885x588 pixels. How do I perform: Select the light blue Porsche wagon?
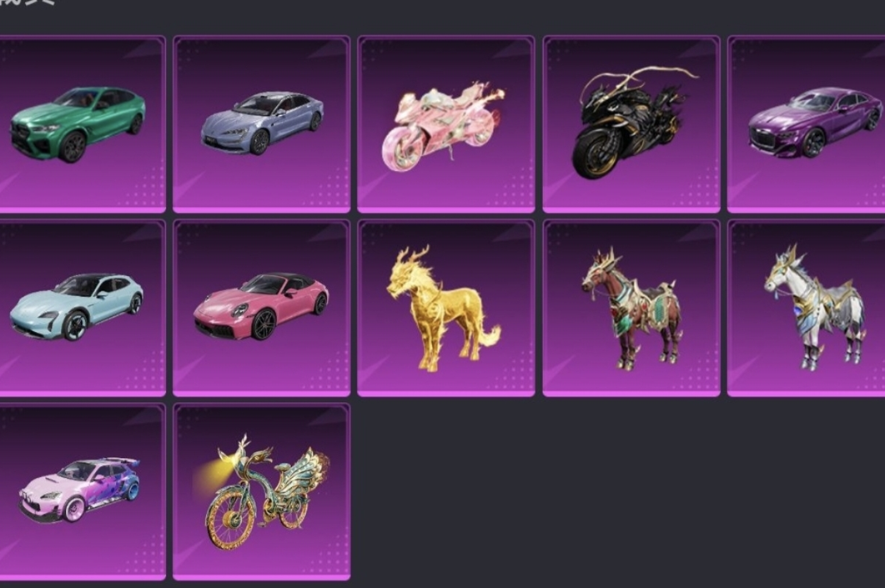[82, 308]
